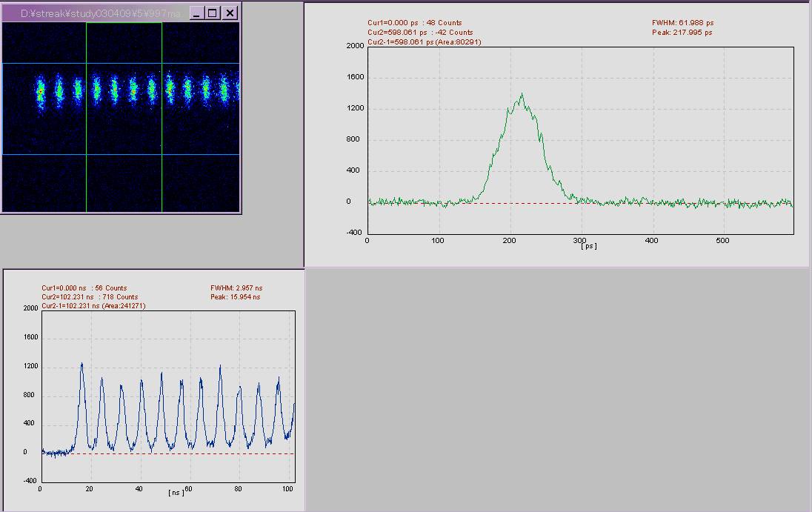This screenshot has height=512, width=812.
Task: Close the streak image window
Action: pyautogui.click(x=230, y=13)
